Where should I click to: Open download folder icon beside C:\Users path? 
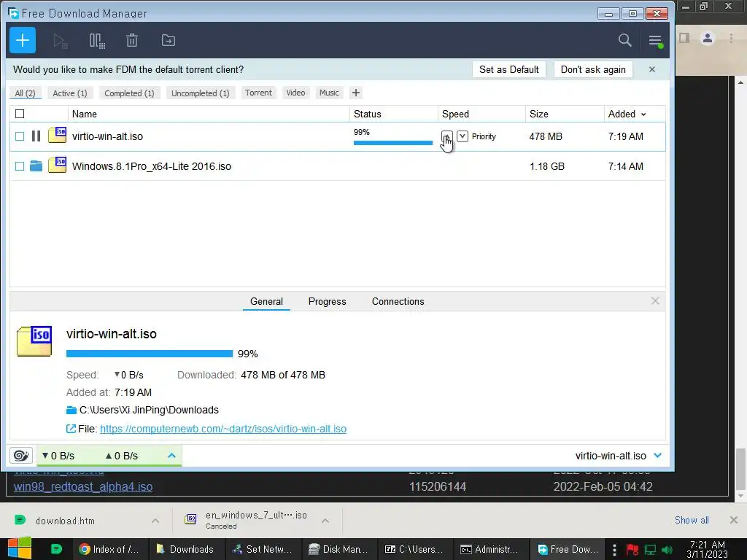click(x=71, y=410)
